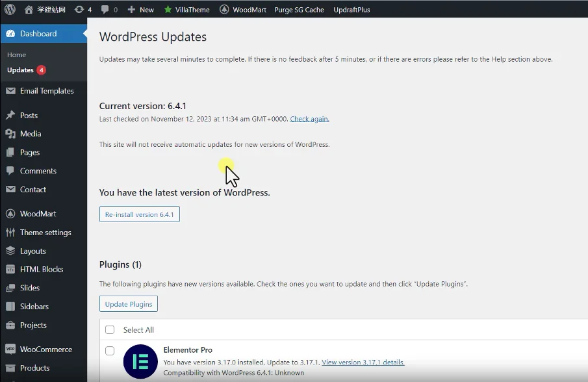Check the Select All plugins checkbox
This screenshot has width=588, height=382.
point(110,329)
